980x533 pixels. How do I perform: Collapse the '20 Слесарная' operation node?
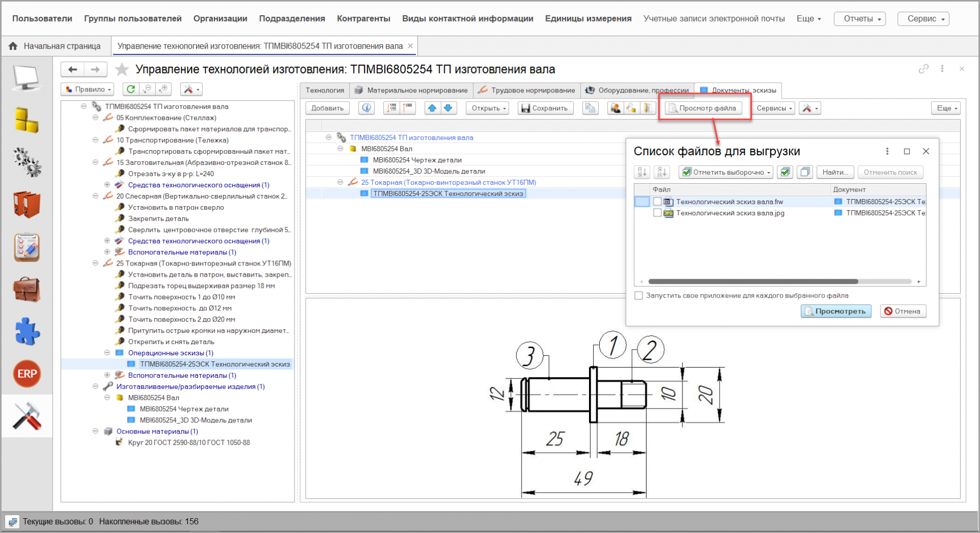pyautogui.click(x=95, y=196)
